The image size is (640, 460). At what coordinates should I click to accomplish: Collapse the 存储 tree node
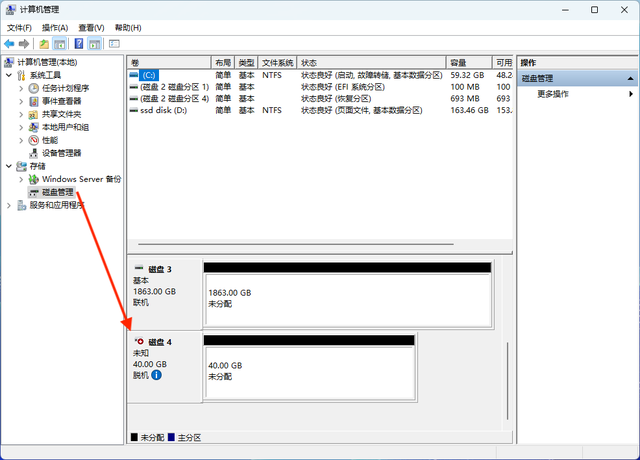(x=9, y=166)
